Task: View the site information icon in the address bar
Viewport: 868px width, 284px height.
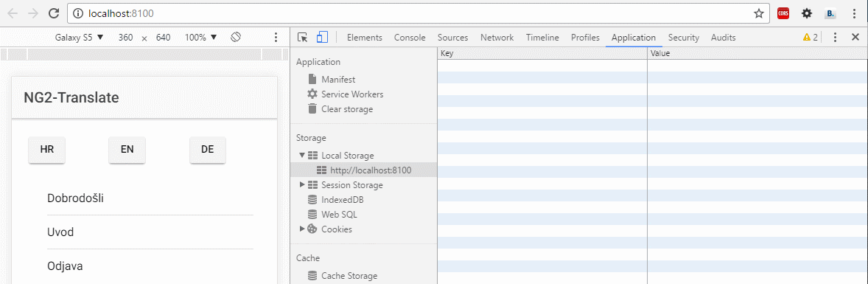Action: (78, 13)
